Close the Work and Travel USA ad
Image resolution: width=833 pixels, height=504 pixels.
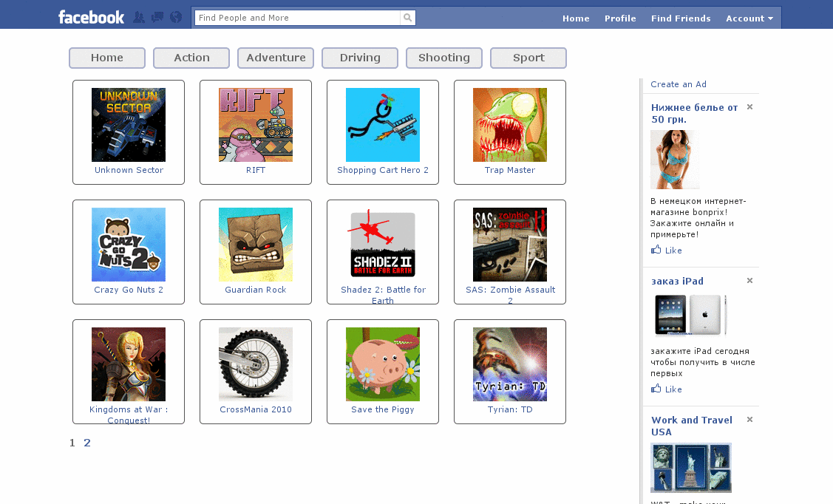tap(749, 420)
